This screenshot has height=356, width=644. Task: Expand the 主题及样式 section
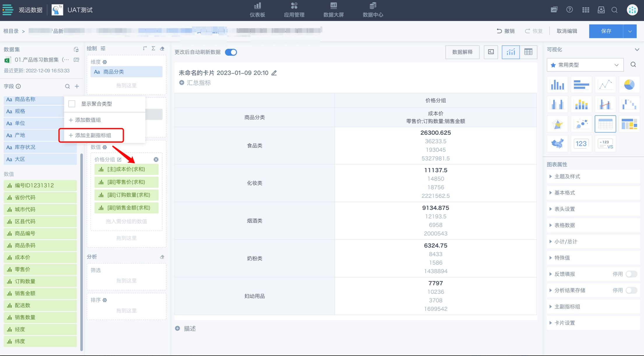[x=567, y=176]
